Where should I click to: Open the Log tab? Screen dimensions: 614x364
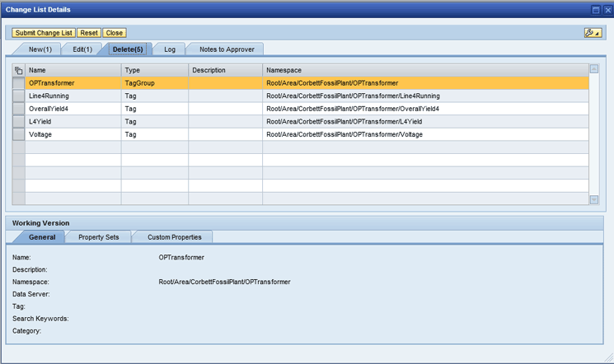click(x=169, y=49)
